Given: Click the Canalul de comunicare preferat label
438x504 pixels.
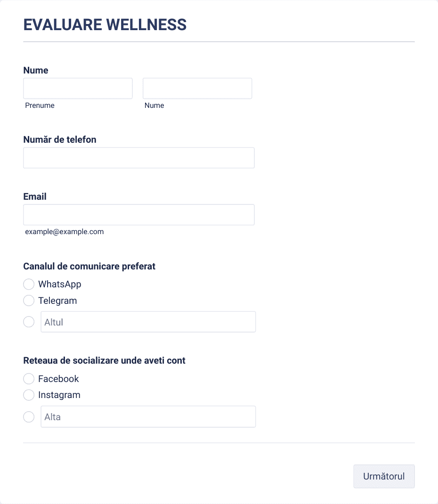Looking at the screenshot, I should [89, 266].
